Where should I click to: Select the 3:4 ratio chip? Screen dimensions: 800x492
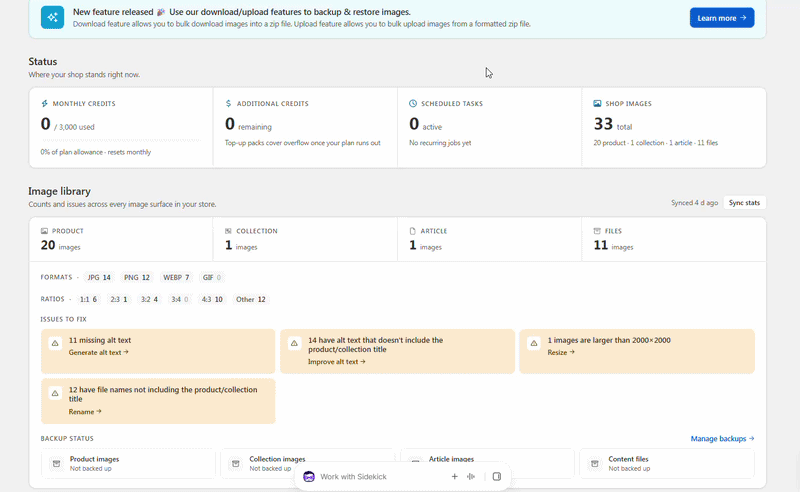coord(180,300)
